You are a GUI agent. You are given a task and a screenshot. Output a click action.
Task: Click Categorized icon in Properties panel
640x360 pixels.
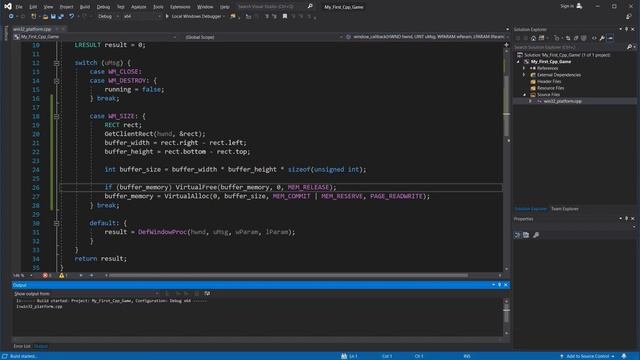[517, 235]
